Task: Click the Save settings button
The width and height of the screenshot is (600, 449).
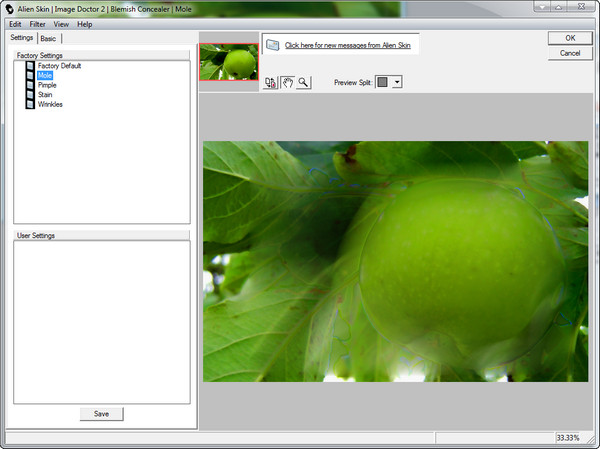Action: coord(101,413)
